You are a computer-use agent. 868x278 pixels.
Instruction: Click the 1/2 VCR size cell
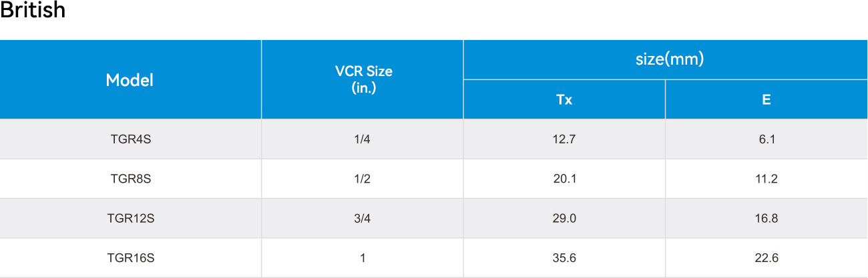[x=363, y=179]
